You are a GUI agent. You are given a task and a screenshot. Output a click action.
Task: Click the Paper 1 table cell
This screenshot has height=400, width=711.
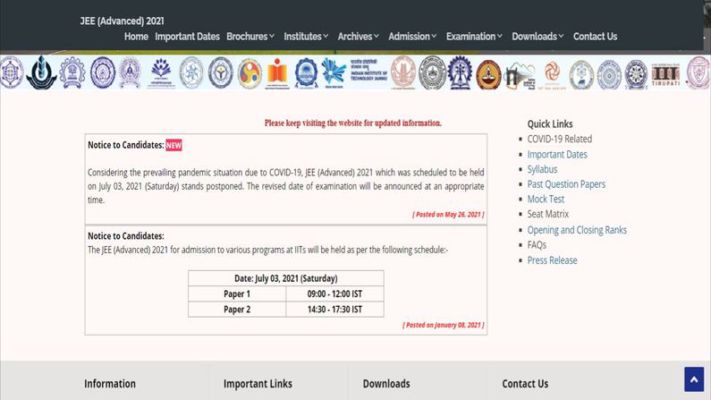click(x=237, y=294)
